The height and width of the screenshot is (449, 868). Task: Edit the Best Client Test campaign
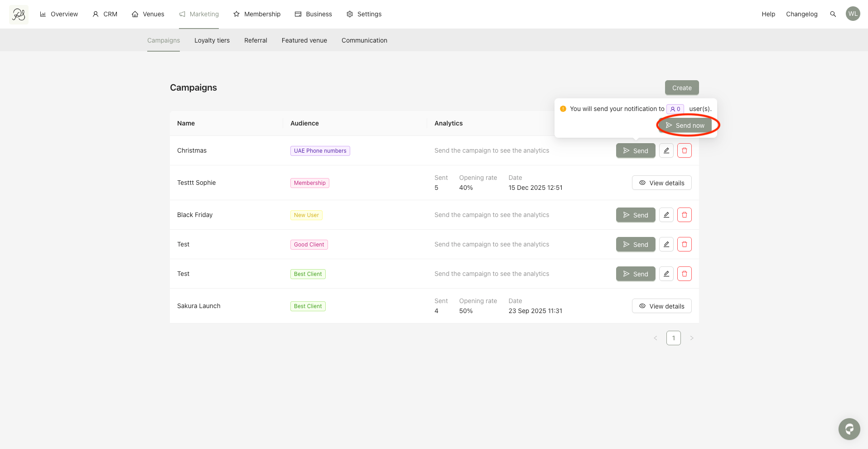tap(666, 274)
